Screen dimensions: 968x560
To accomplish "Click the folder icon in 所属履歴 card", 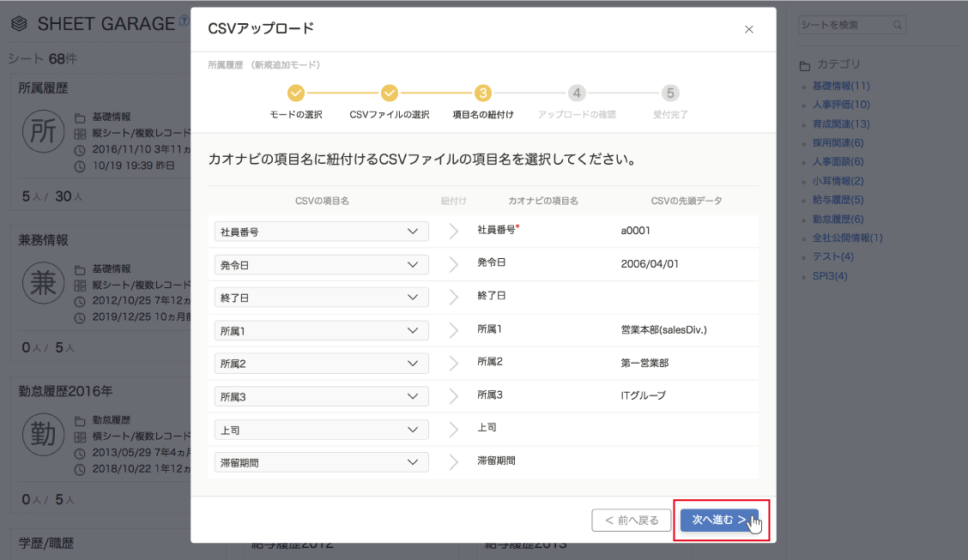I will [80, 117].
